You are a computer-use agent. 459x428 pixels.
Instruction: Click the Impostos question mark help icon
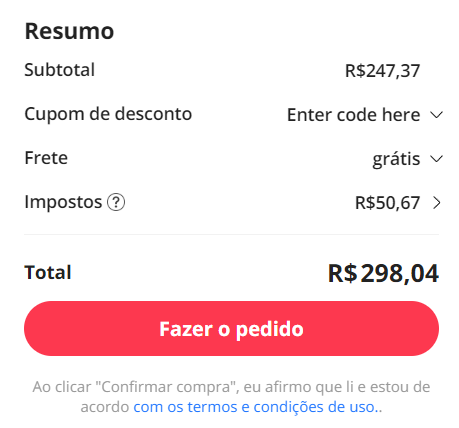click(116, 202)
